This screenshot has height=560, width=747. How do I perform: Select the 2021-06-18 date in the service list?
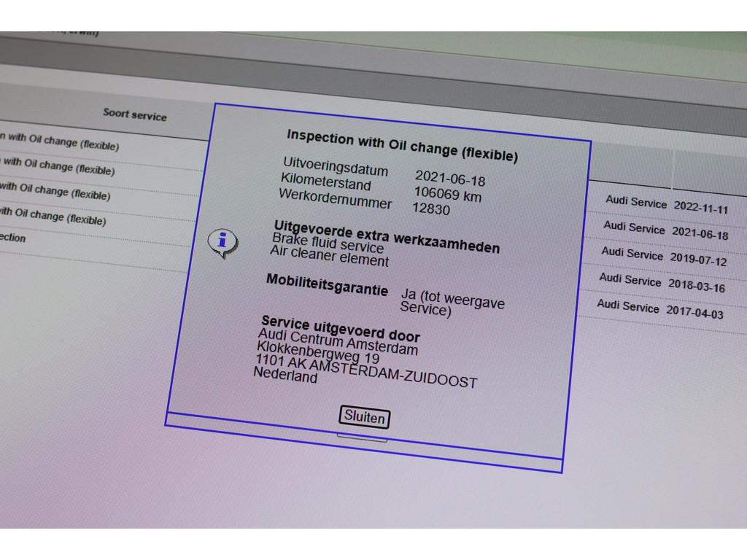(x=699, y=234)
